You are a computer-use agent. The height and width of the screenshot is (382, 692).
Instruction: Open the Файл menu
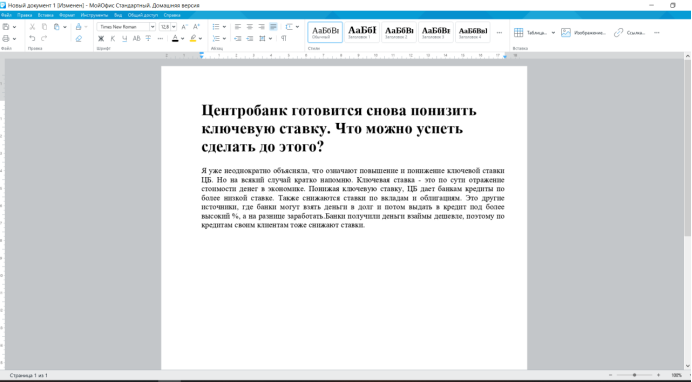point(6,15)
